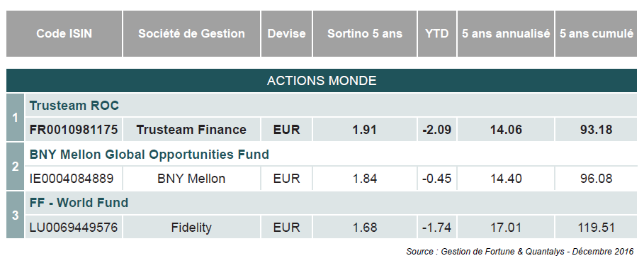Click the 119.51 cumulative value
Viewport: 644px width, 268px height.
597,228
